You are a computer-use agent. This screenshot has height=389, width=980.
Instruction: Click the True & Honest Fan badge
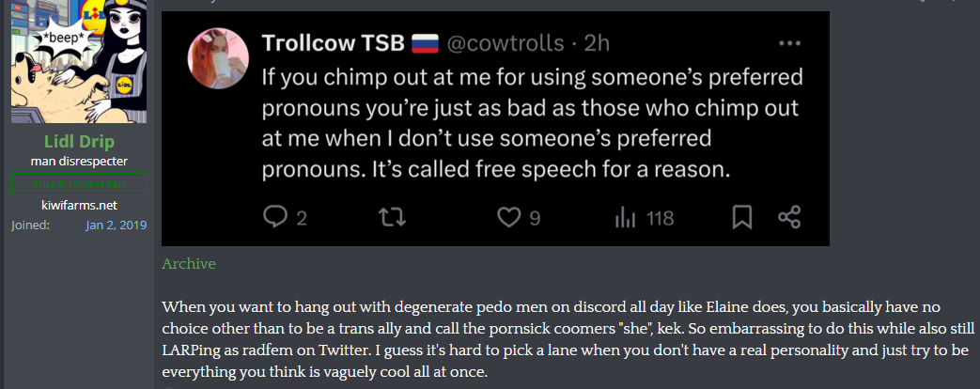tap(79, 184)
